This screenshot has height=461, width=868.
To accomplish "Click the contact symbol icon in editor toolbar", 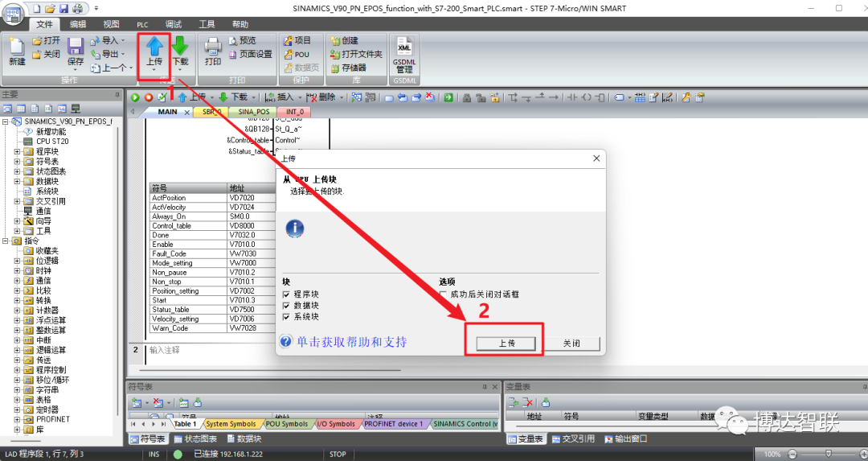I will pos(572,97).
